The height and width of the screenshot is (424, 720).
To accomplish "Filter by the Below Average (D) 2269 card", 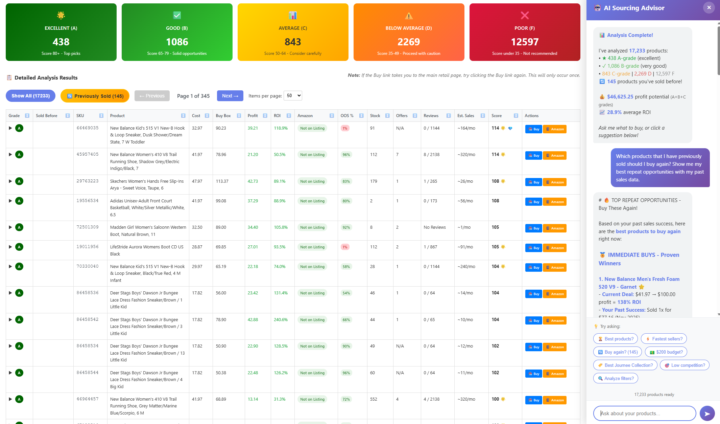I will [409, 32].
